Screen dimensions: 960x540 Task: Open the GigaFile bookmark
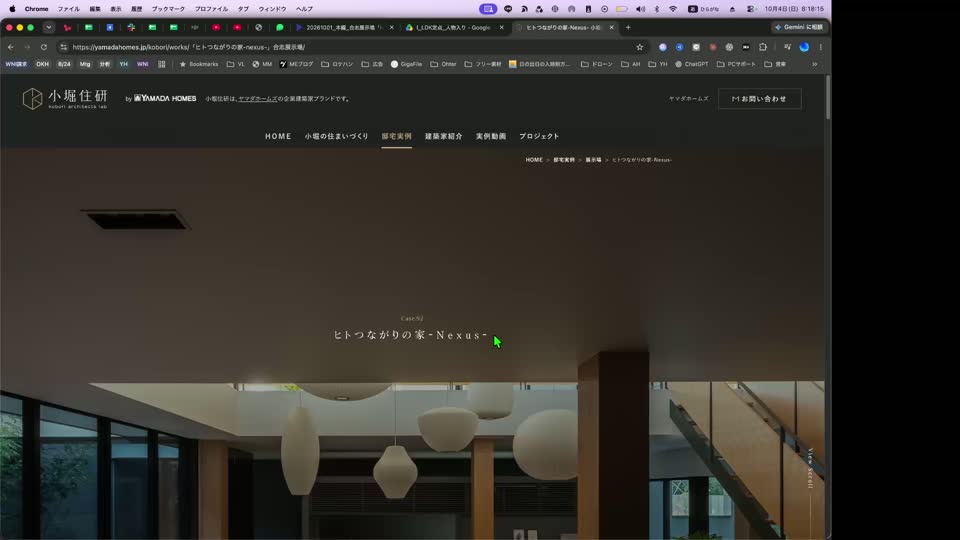click(407, 64)
